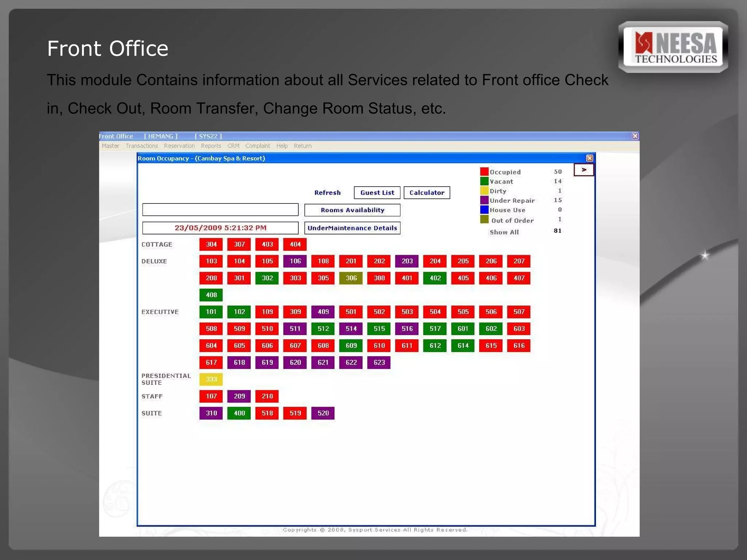This screenshot has width=747, height=560.
Task: Select vacant room 408
Action: [x=211, y=295]
